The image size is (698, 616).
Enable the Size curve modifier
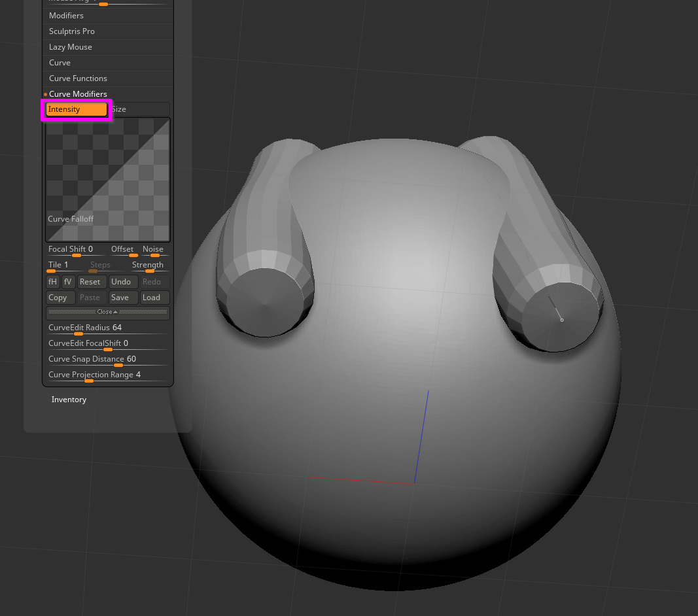[x=139, y=109]
